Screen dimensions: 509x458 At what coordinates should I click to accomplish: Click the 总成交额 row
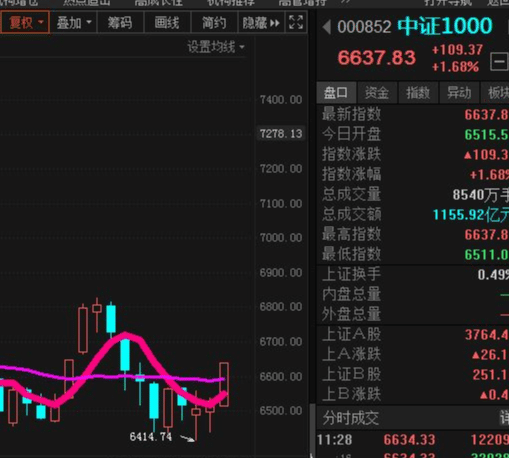click(413, 214)
